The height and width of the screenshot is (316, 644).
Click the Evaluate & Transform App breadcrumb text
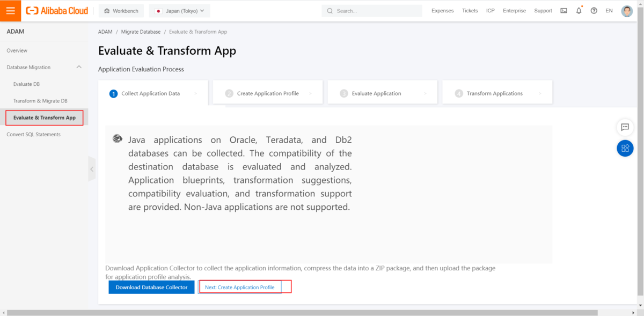pos(198,32)
